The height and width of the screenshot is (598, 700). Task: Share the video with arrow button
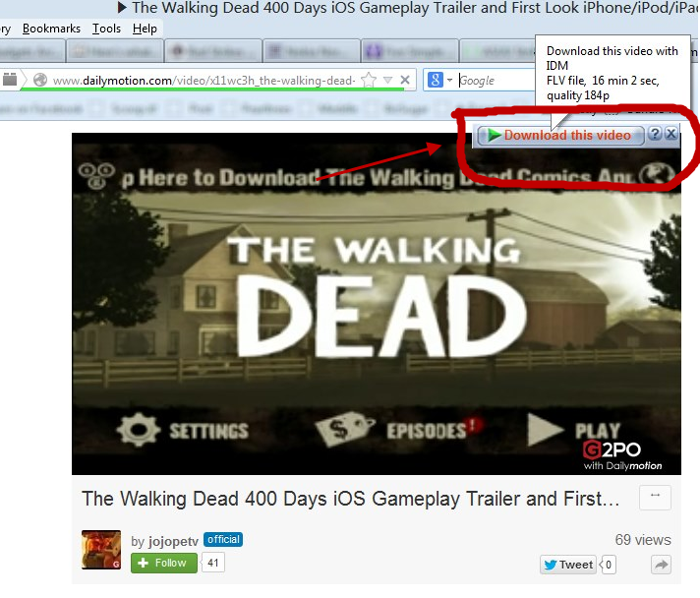661,565
